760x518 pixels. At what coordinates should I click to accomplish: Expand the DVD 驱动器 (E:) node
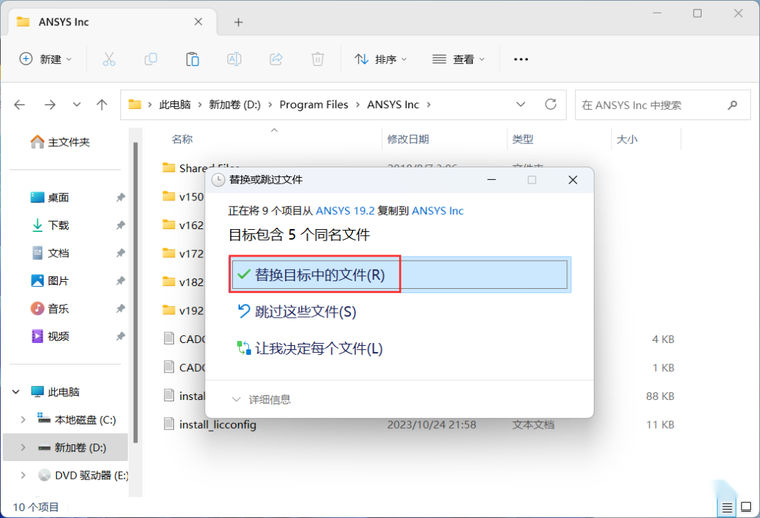23,475
